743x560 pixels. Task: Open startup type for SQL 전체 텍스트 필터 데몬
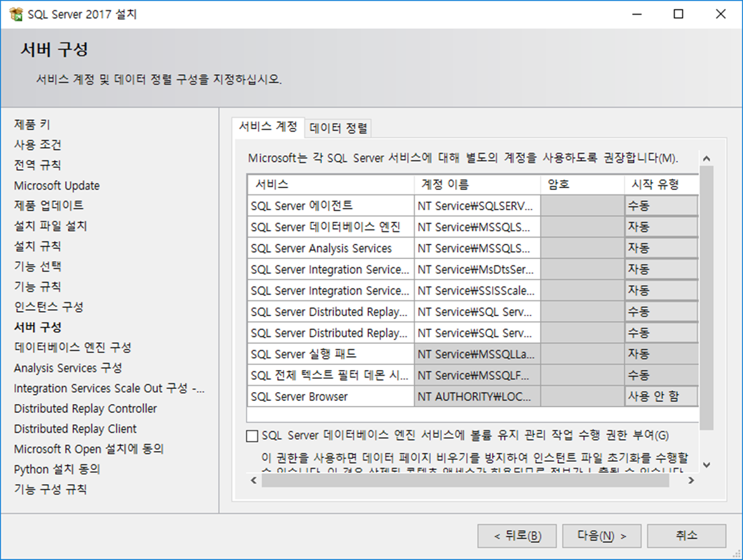(x=661, y=376)
